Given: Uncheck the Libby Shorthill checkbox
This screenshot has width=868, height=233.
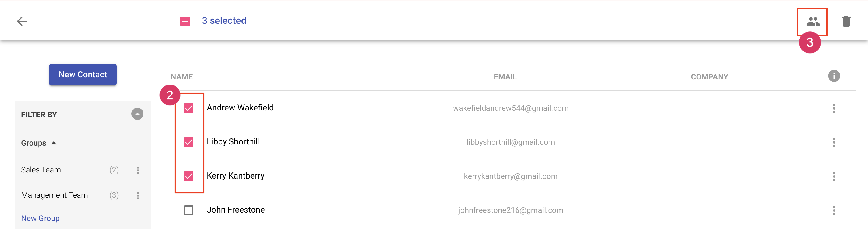Looking at the screenshot, I should [189, 142].
